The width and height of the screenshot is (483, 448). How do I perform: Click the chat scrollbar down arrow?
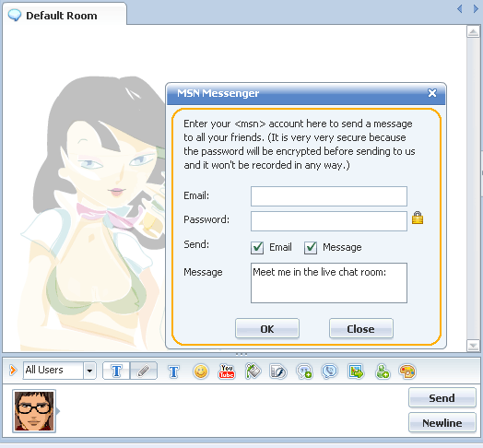473,346
